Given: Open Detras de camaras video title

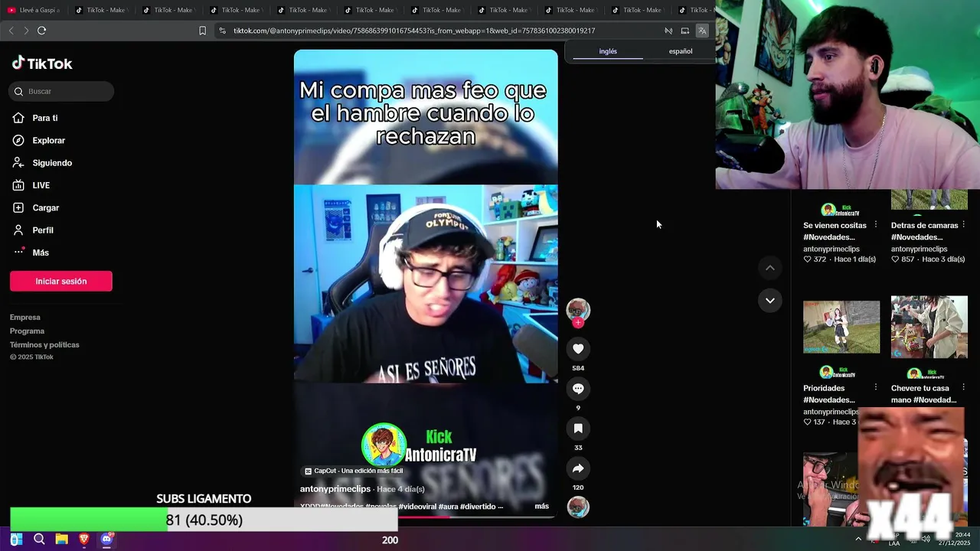Looking at the screenshot, I should (924, 231).
